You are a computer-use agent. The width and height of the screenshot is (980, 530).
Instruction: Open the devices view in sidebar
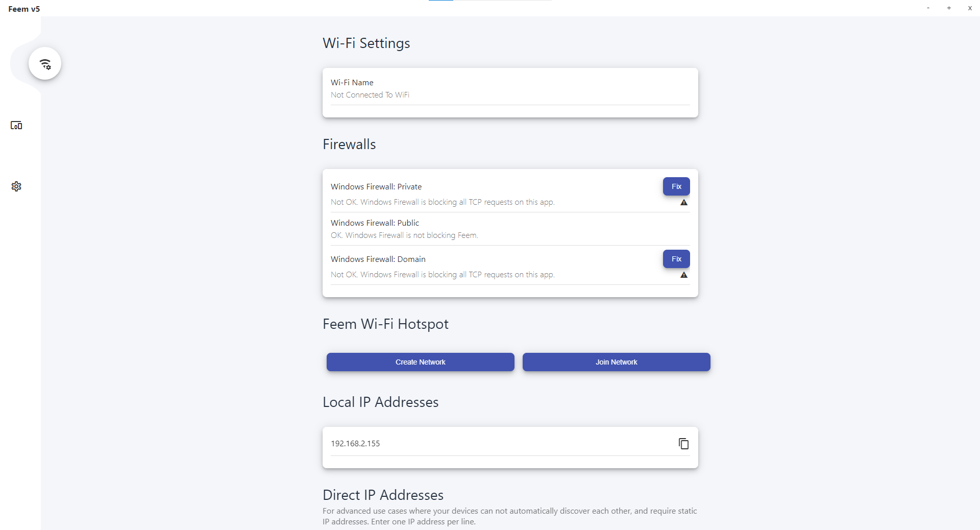pyautogui.click(x=16, y=126)
